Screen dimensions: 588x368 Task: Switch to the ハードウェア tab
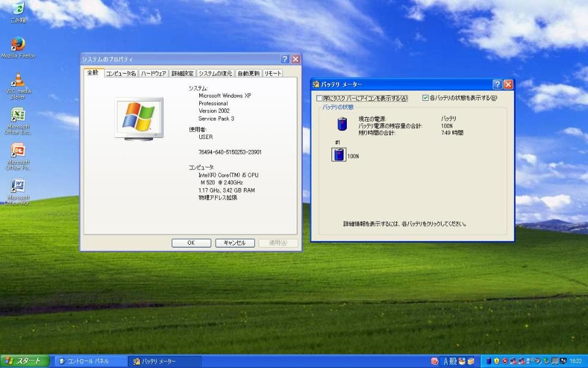(154, 72)
